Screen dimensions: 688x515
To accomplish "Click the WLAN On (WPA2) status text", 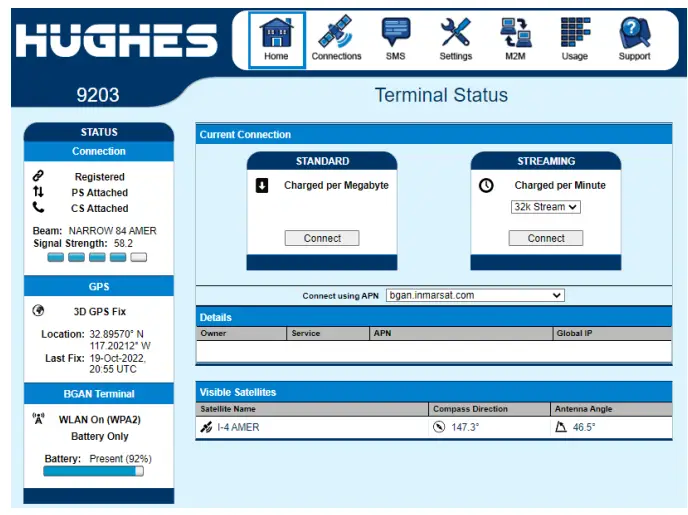I will (100, 420).
